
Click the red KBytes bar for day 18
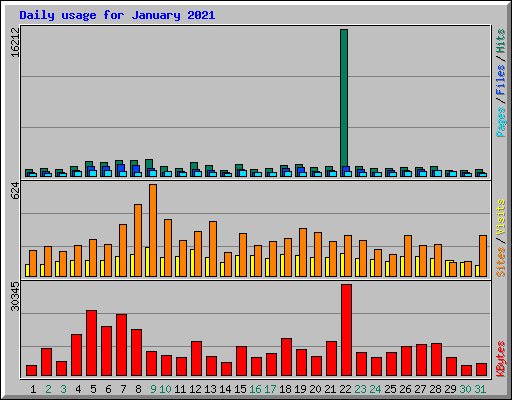pos(287,357)
